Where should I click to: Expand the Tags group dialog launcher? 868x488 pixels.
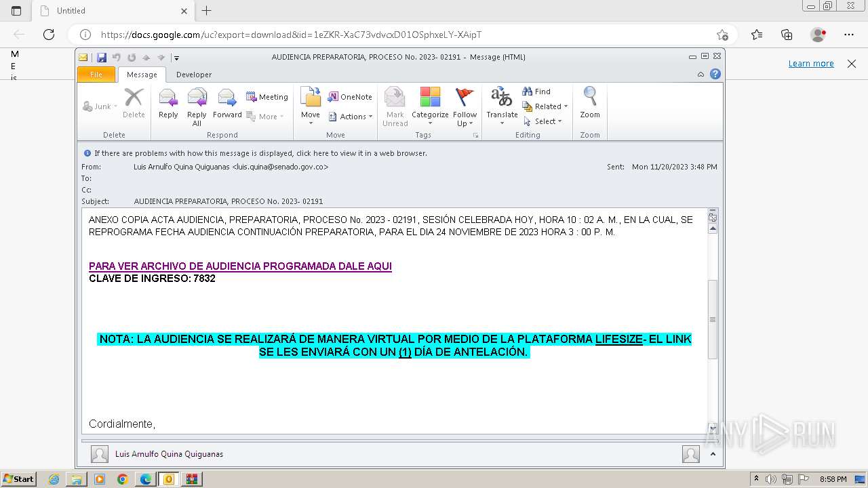coord(476,136)
